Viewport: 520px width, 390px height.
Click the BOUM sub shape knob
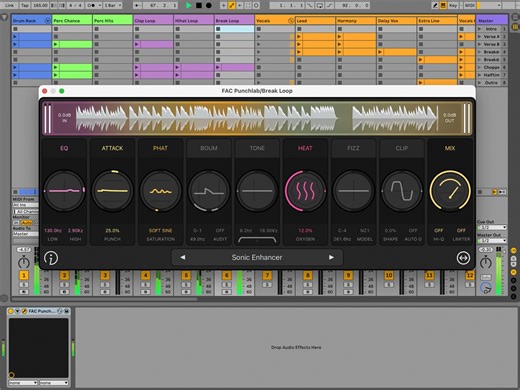pos(209,191)
